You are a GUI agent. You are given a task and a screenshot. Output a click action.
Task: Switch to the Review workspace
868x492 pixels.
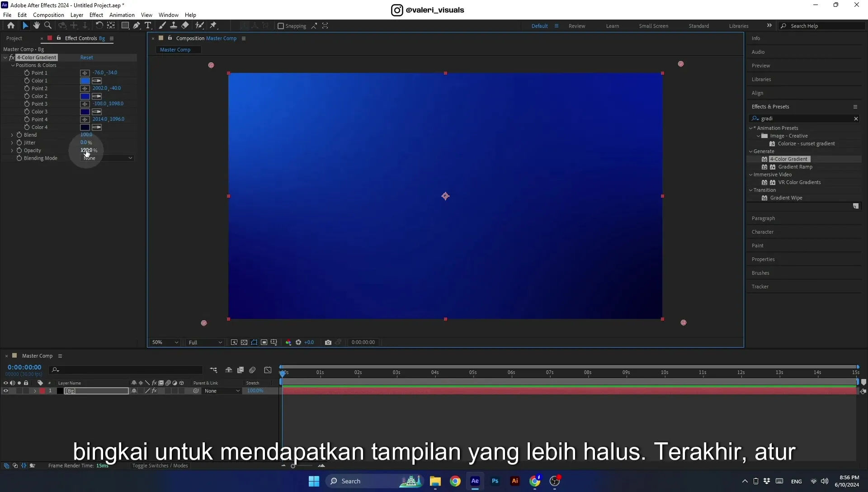(x=577, y=26)
